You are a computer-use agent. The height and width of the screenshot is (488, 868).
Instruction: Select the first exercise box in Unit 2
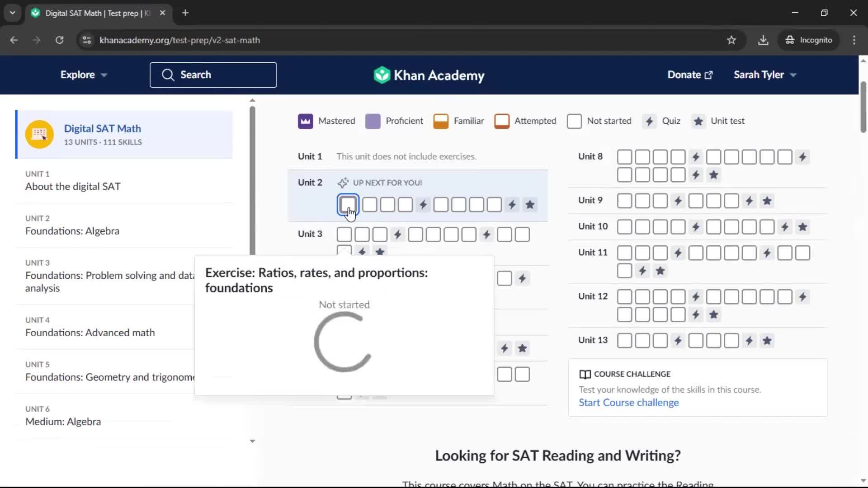pos(348,205)
